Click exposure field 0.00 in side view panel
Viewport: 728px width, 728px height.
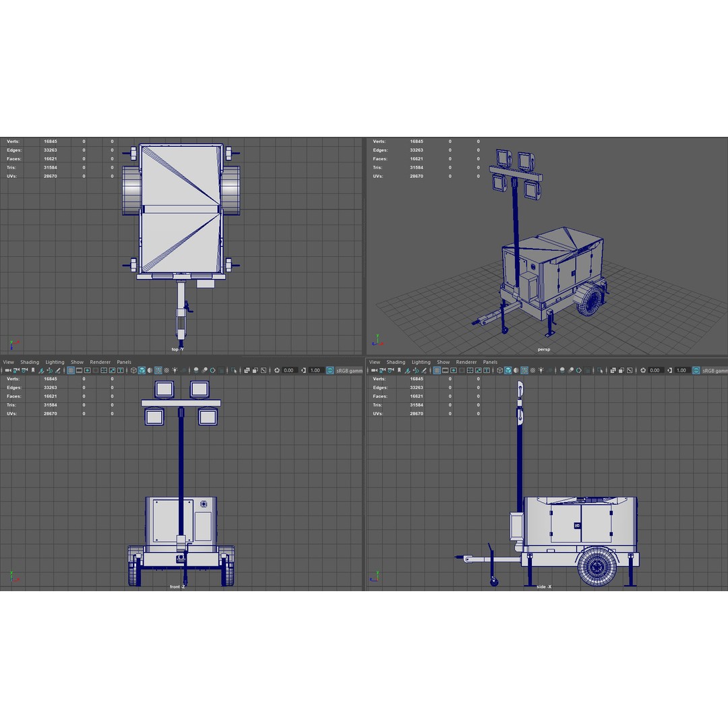click(655, 370)
